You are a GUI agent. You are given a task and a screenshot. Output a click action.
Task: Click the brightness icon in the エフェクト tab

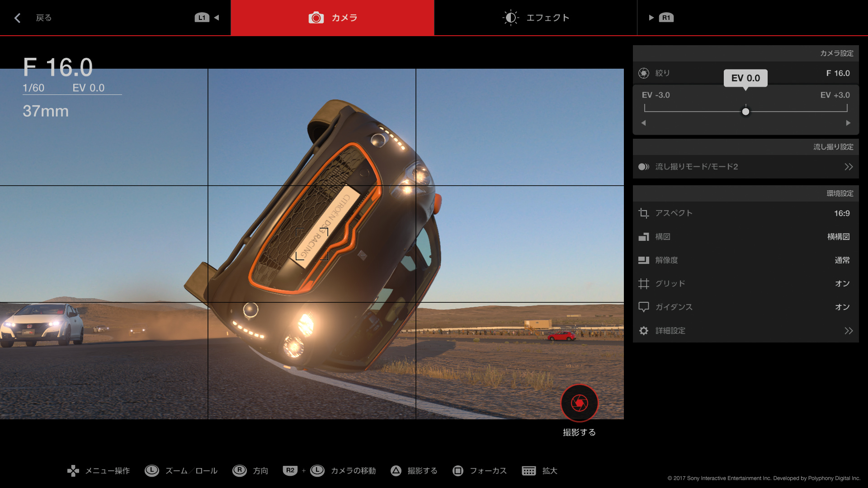(510, 18)
